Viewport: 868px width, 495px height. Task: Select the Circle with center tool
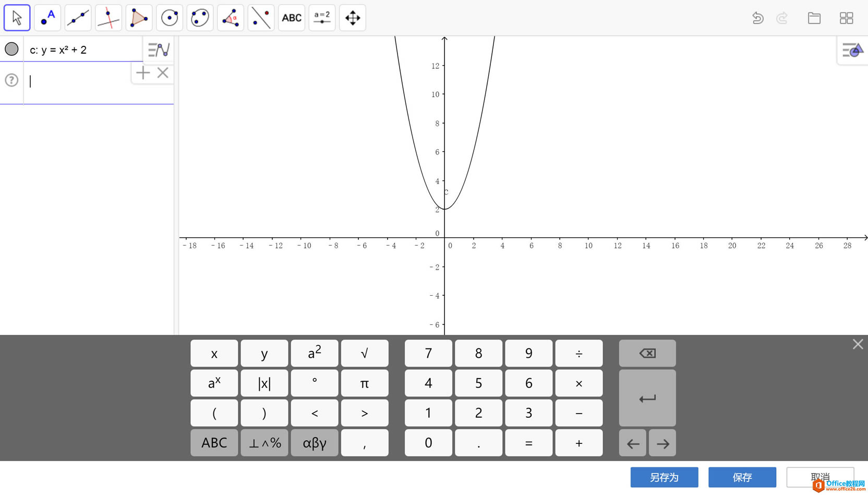point(170,18)
